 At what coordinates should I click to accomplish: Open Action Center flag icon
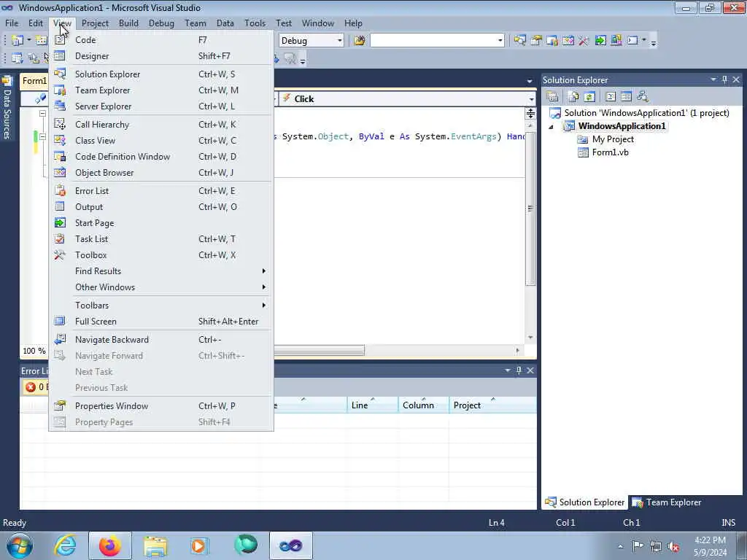pyautogui.click(x=638, y=546)
